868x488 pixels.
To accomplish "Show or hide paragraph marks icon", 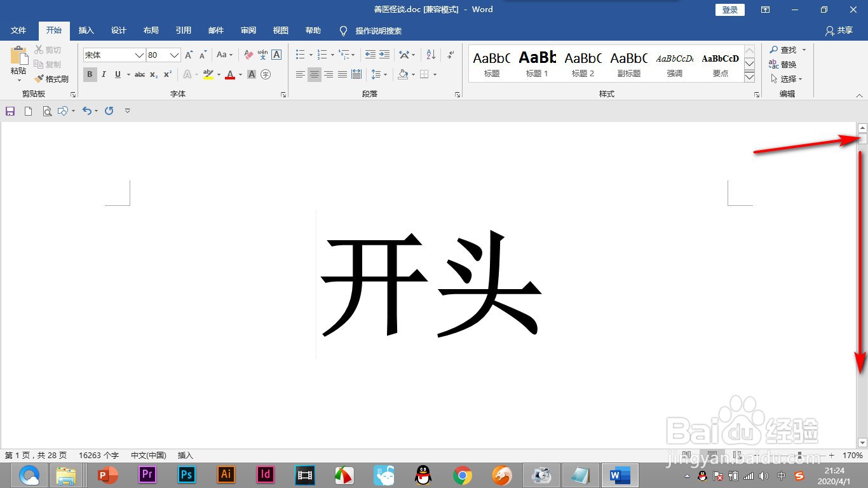I will (451, 55).
